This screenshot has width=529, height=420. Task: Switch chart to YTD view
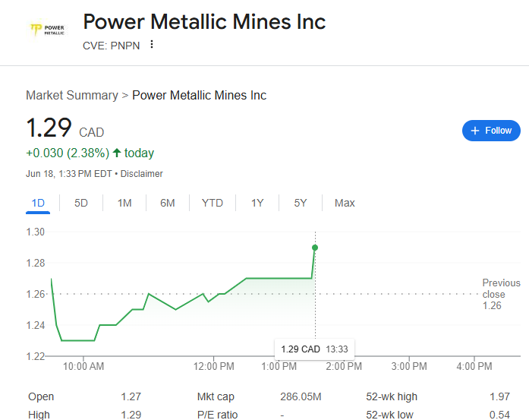tap(213, 203)
